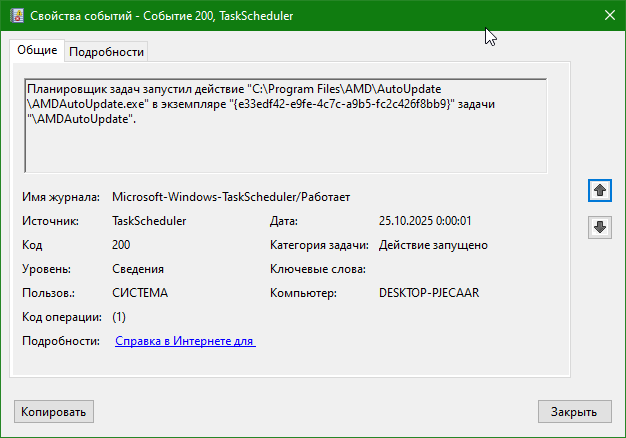Click the Копировать button
Viewport: 626px width, 438px height.
(54, 412)
